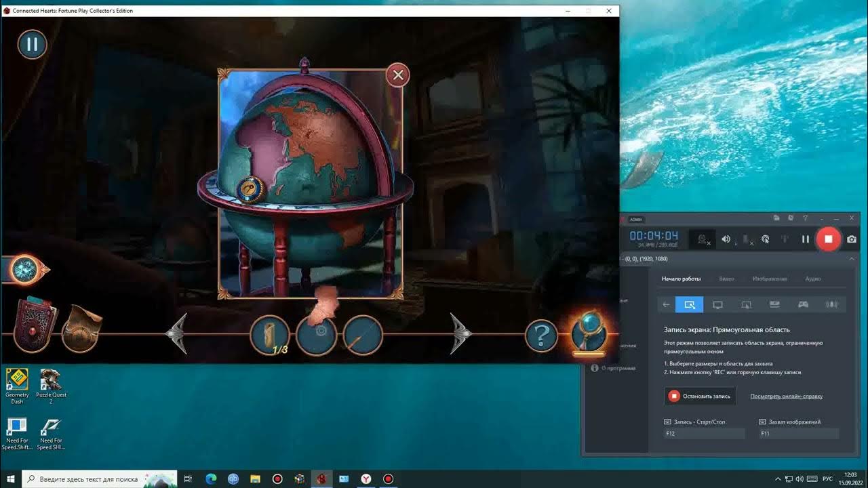The height and width of the screenshot is (488, 868).
Task: Activate the blue amulet helper
Action: [x=588, y=332]
